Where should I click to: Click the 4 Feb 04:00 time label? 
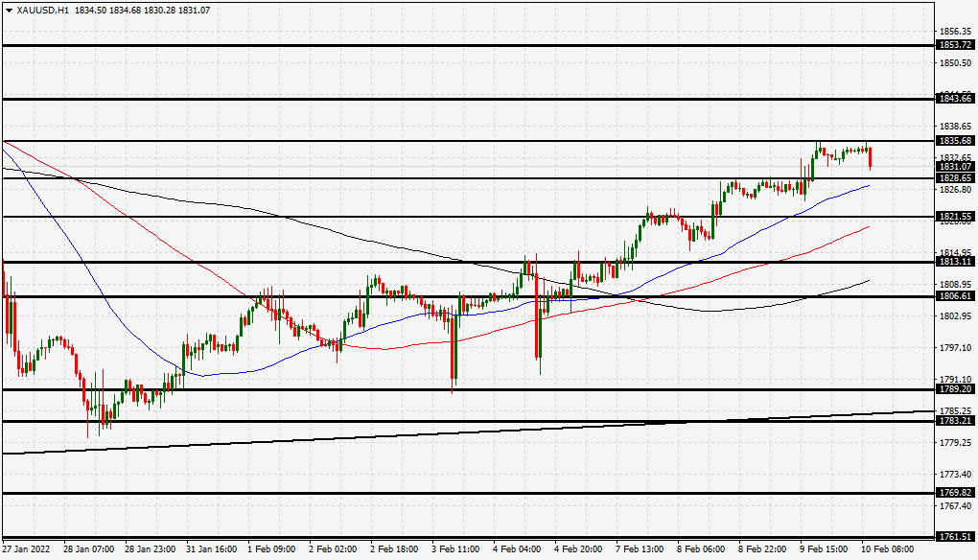(517, 549)
